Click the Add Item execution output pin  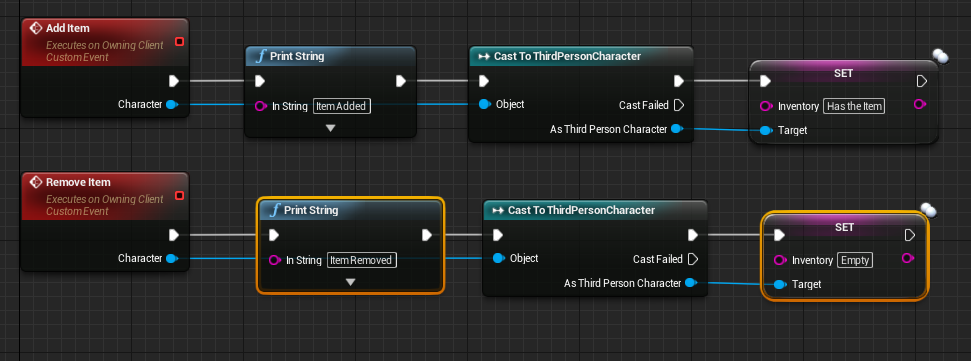pos(174,80)
